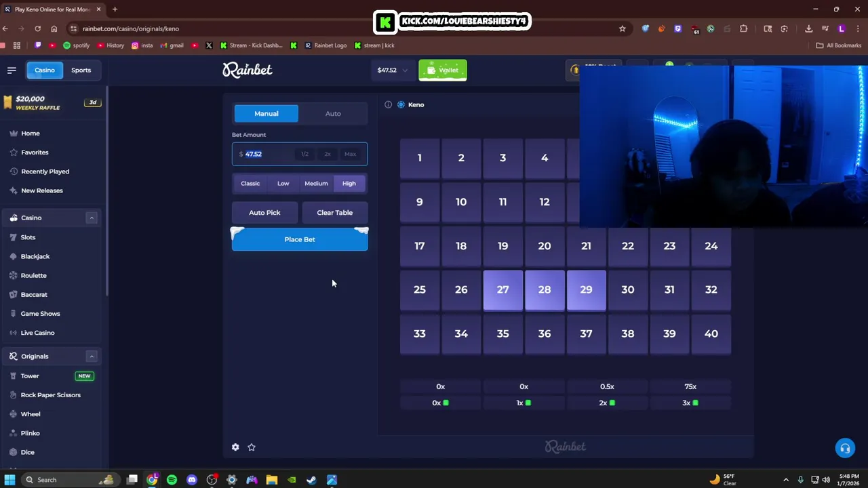868x488 pixels.
Task: Open live support headset chat
Action: click(845, 448)
